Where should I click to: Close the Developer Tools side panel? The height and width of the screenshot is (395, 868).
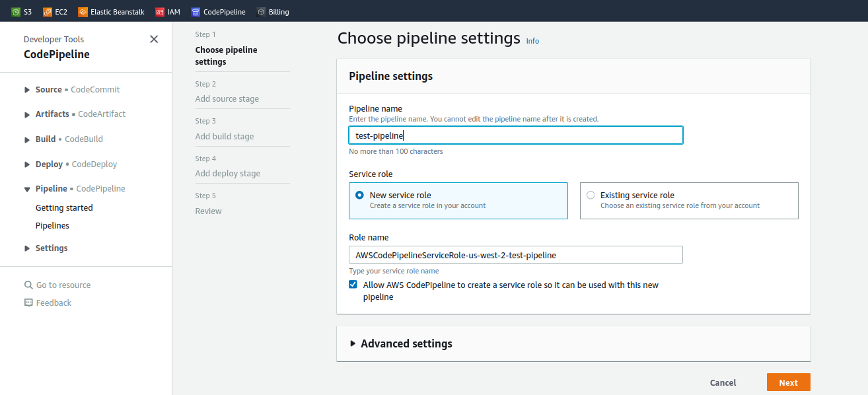pos(154,39)
